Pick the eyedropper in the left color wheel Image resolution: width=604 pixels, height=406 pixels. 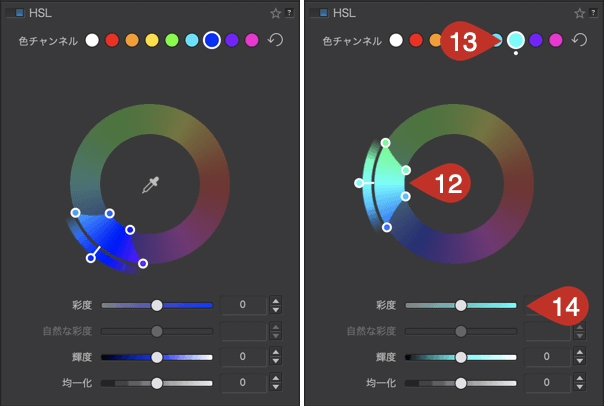click(151, 185)
